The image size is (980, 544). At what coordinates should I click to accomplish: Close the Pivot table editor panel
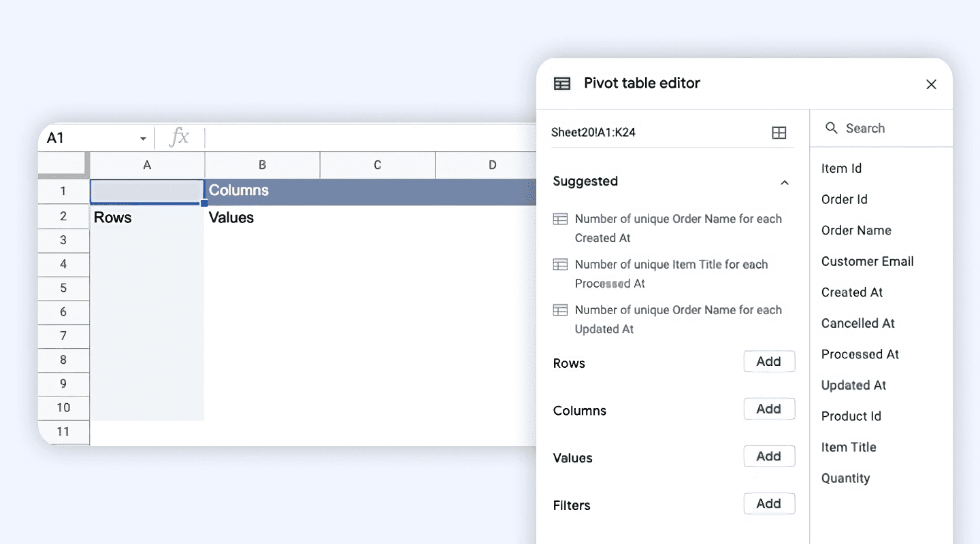pos(931,84)
